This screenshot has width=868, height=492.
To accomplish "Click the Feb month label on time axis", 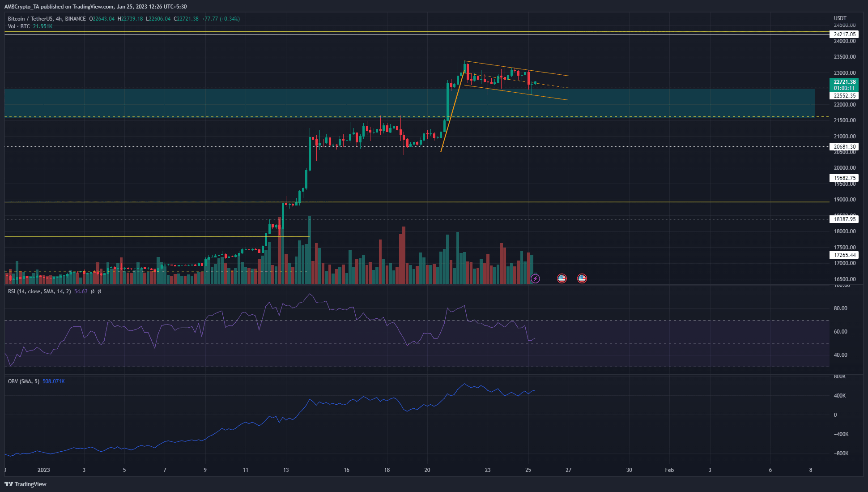I will 669,470.
